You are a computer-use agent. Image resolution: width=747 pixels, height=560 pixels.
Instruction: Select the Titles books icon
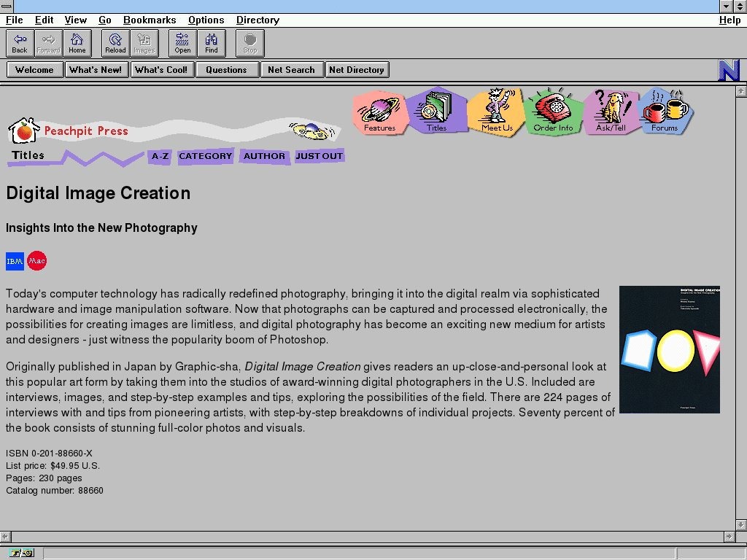436,112
